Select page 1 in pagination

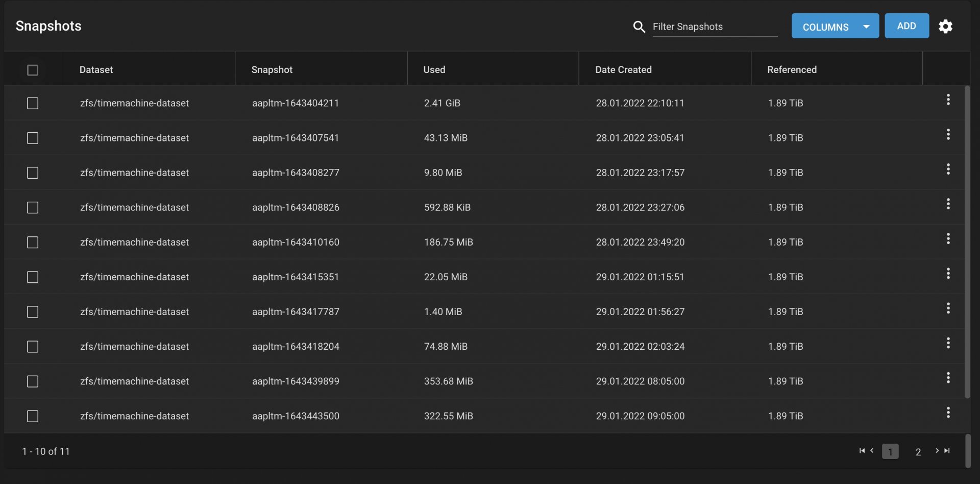(890, 451)
